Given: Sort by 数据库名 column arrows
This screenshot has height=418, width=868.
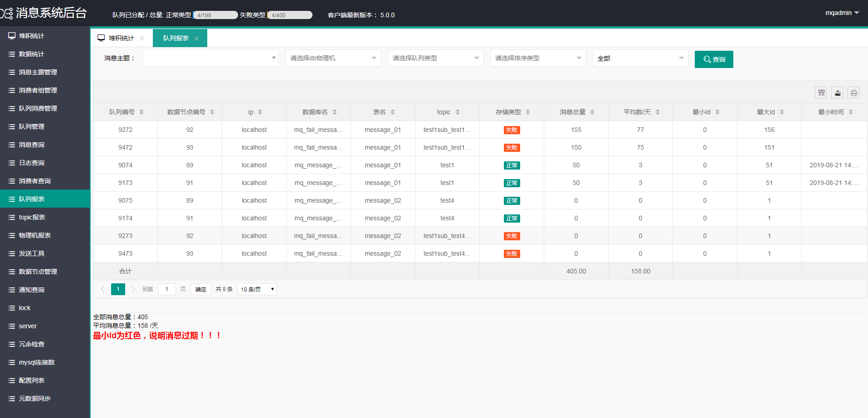Looking at the screenshot, I should coord(335,112).
